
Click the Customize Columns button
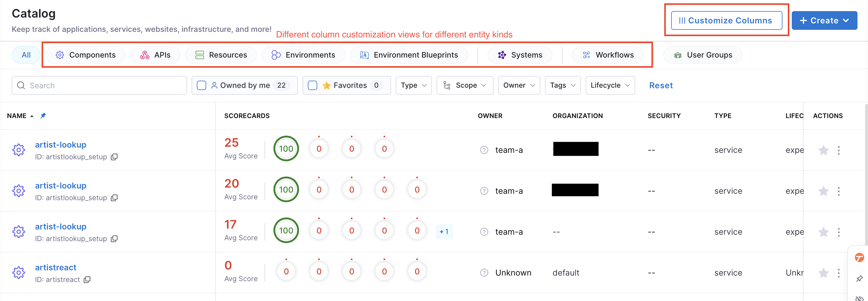(x=726, y=20)
